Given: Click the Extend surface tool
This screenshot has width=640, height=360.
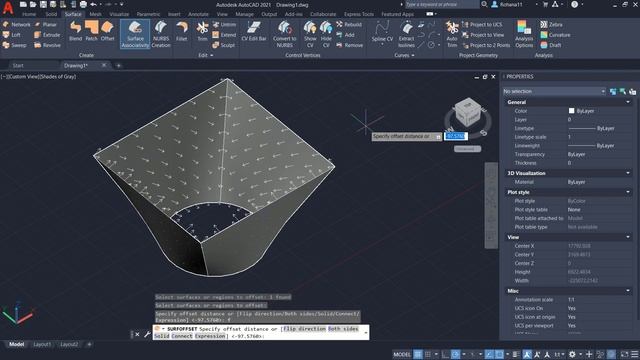Looking at the screenshot, I should point(224,35).
